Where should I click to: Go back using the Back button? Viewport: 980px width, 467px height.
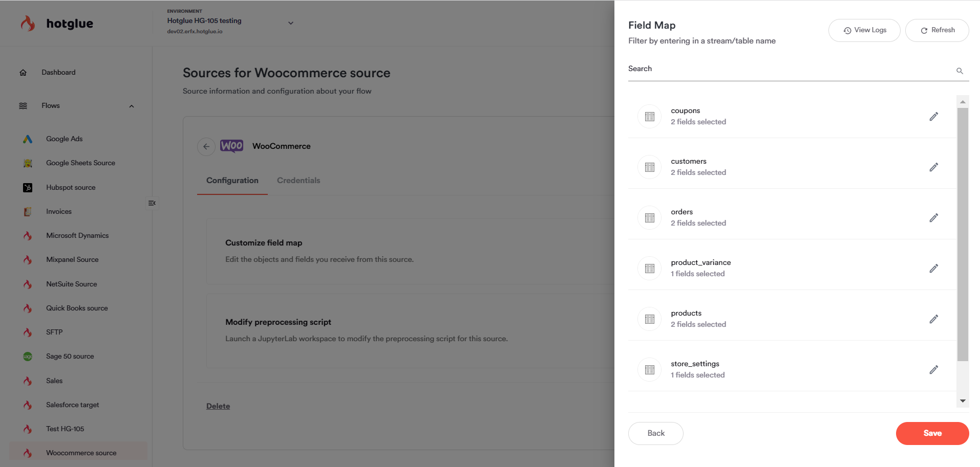pos(655,433)
